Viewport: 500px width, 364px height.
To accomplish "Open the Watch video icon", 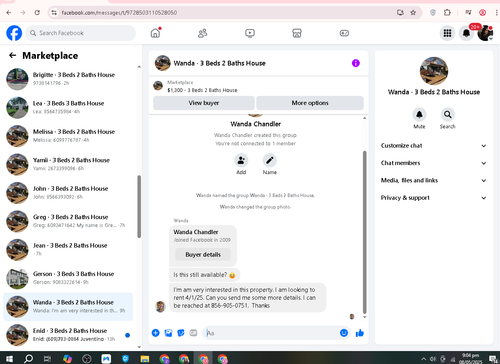I will tap(250, 33).
